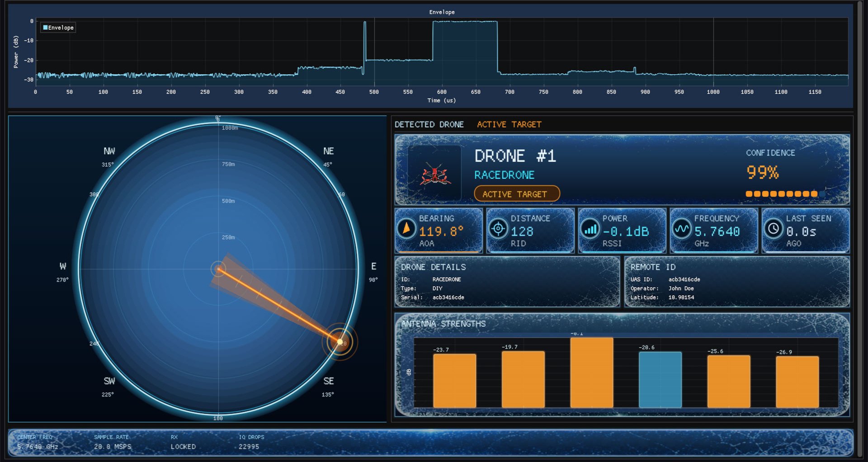Click the distance value 128
868x462 pixels.
click(522, 231)
